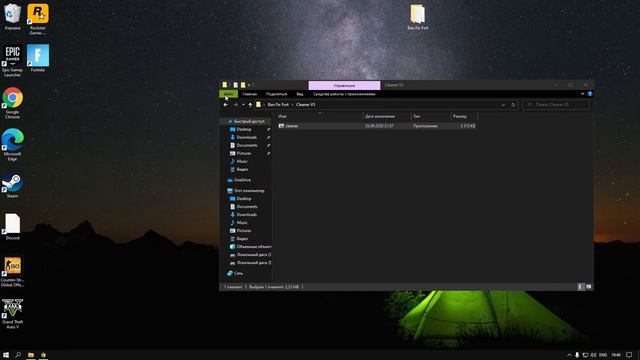Viewport: 640px width, 360px height.
Task: Open OneDrive in the navigation pane
Action: tap(242, 180)
